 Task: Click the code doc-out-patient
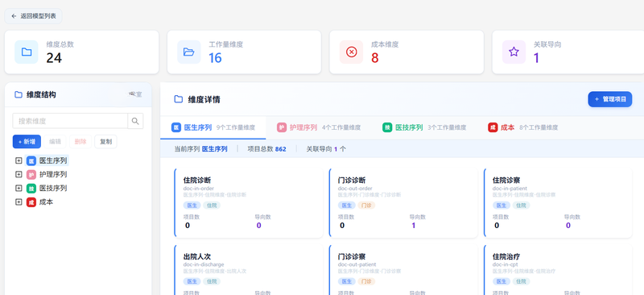(357, 264)
